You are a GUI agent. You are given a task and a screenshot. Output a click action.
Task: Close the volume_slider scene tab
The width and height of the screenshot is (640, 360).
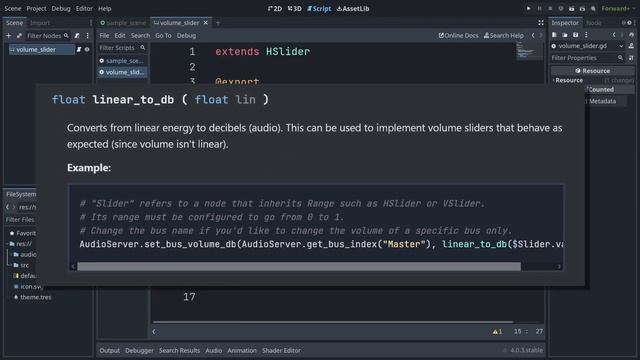[x=206, y=23]
